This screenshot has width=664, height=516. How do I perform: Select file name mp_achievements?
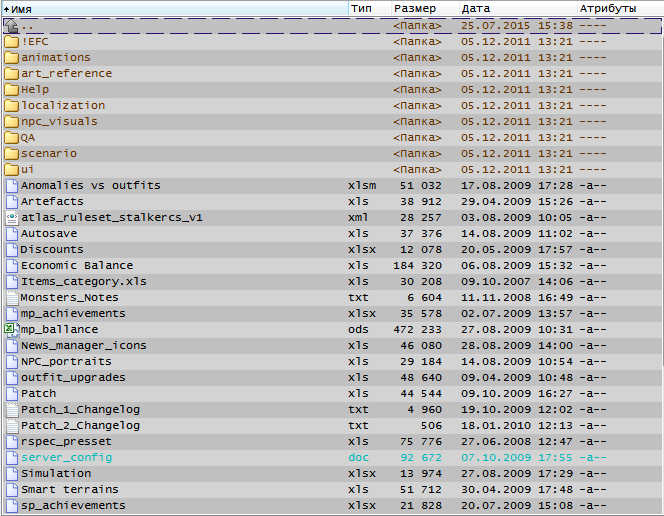[73, 314]
